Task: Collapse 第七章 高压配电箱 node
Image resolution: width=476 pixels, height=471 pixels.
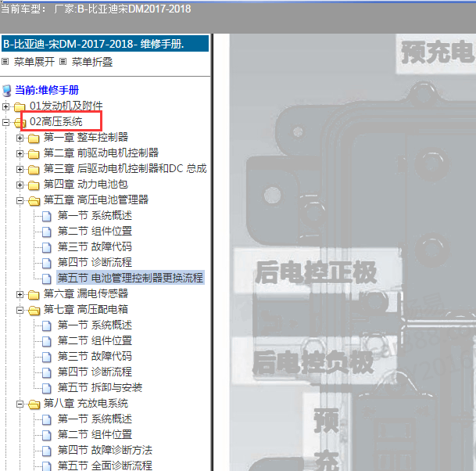Action: tap(20, 311)
